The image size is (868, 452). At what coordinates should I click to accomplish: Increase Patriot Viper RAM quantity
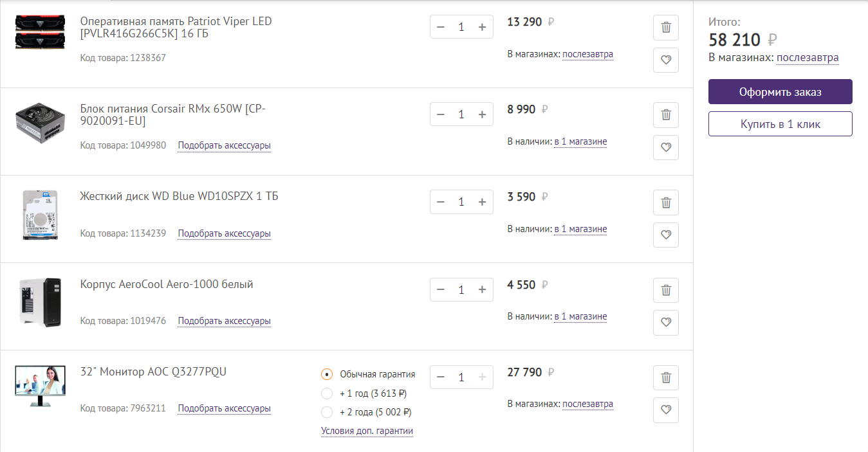tap(482, 27)
